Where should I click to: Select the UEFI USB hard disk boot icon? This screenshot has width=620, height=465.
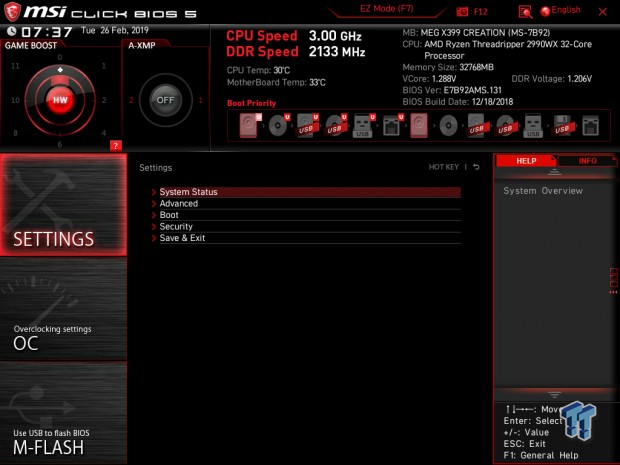click(307, 125)
